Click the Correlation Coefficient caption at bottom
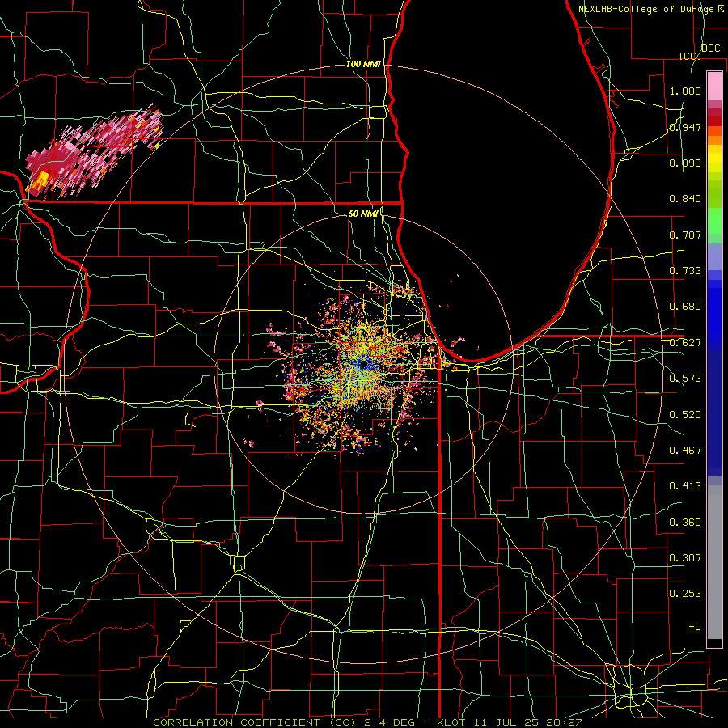The image size is (728, 728). click(x=366, y=722)
